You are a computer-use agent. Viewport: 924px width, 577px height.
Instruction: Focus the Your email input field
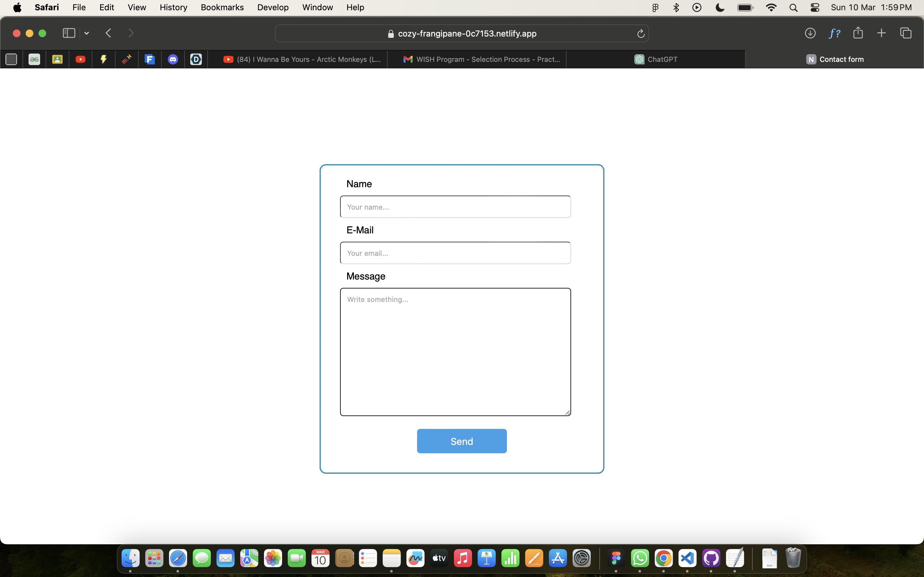(x=455, y=253)
